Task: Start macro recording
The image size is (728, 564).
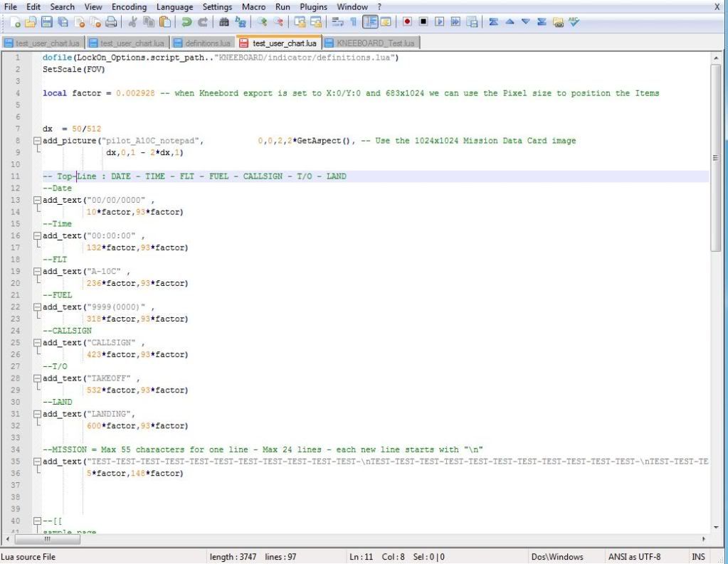Action: 407,22
